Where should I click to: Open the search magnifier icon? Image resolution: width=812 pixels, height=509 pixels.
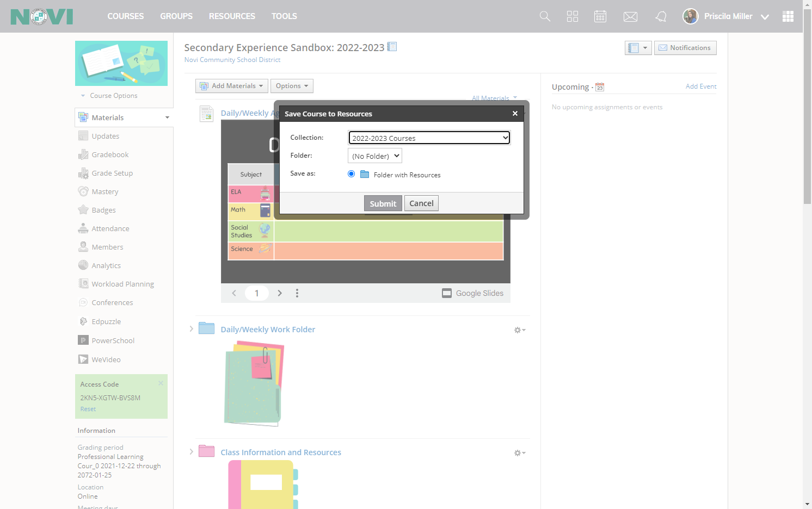[x=545, y=16]
